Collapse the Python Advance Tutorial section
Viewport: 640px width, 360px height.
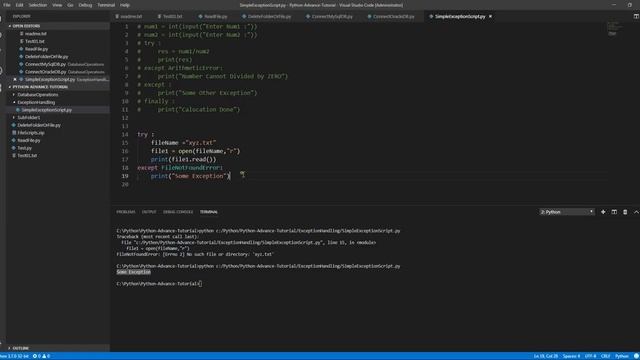click(x=40, y=87)
